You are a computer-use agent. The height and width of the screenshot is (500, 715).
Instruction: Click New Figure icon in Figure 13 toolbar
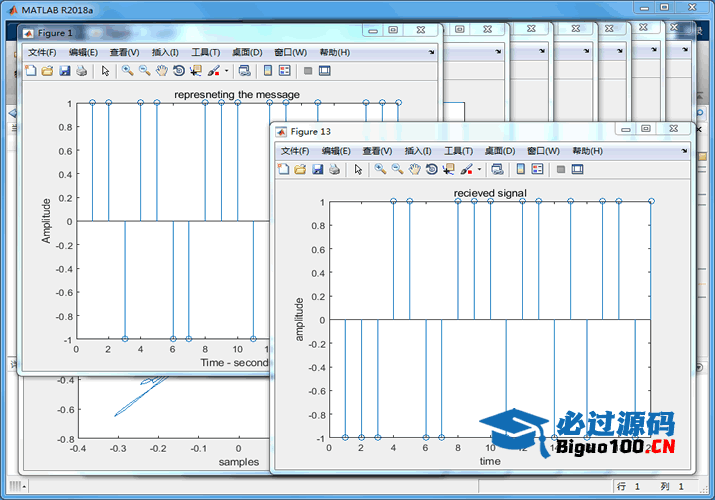point(283,169)
